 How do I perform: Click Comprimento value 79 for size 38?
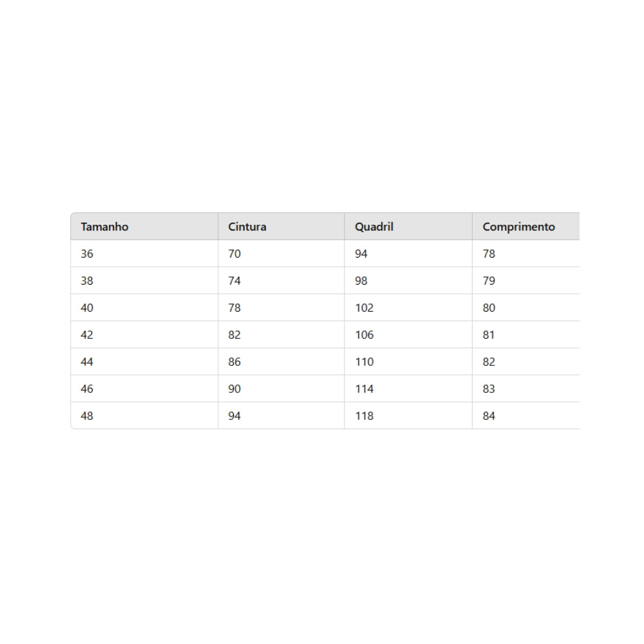coord(489,281)
